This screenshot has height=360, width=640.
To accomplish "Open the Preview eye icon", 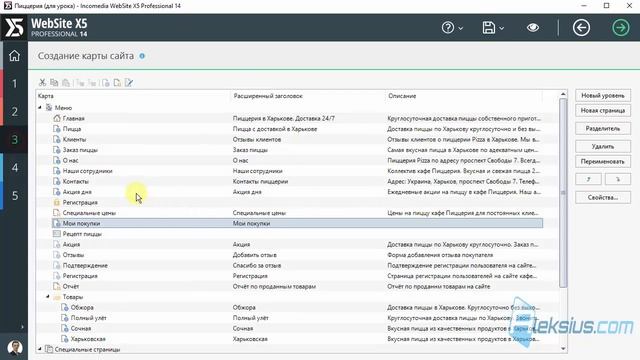I will pos(533,28).
